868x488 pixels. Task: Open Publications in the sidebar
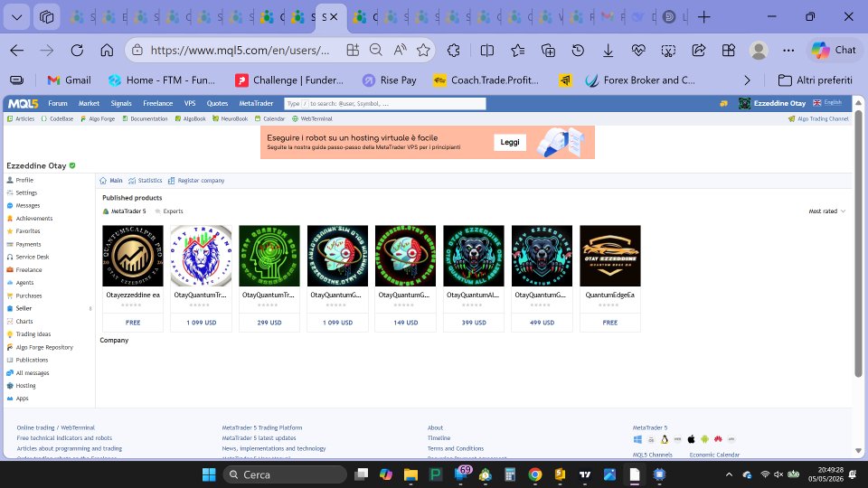pos(32,360)
